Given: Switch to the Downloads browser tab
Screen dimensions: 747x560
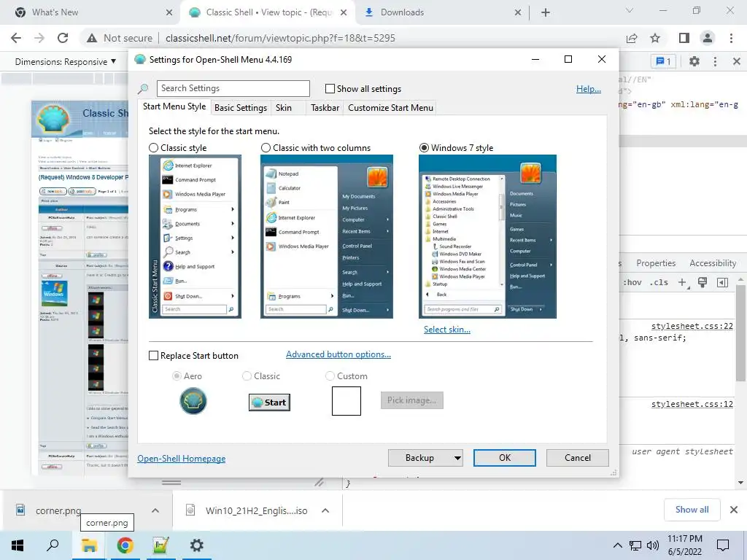Looking at the screenshot, I should point(441,12).
